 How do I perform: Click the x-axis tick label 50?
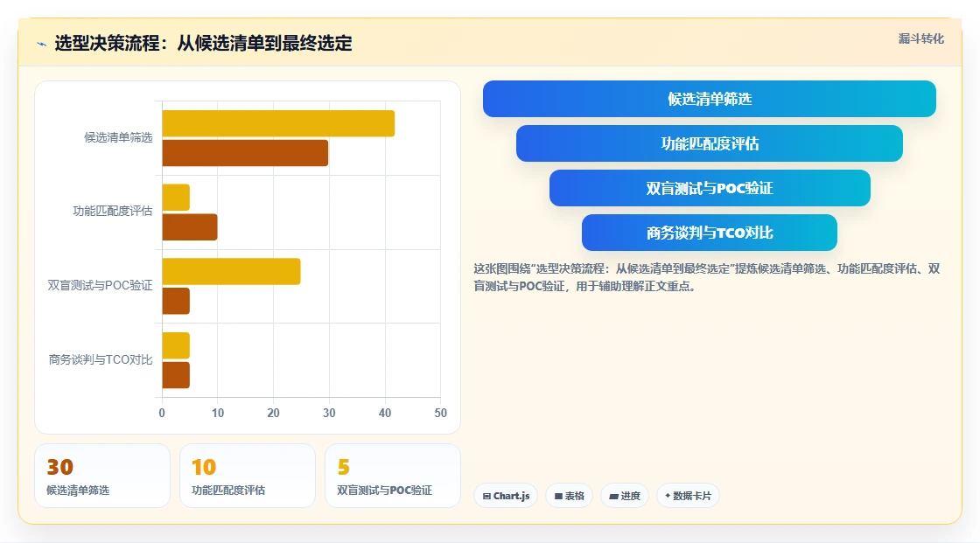point(441,413)
